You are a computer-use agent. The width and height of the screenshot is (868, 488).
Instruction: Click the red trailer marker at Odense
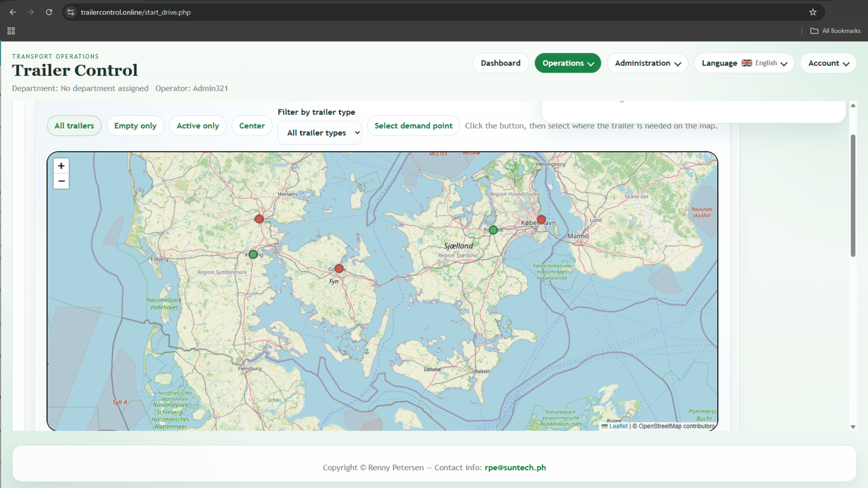[339, 269]
